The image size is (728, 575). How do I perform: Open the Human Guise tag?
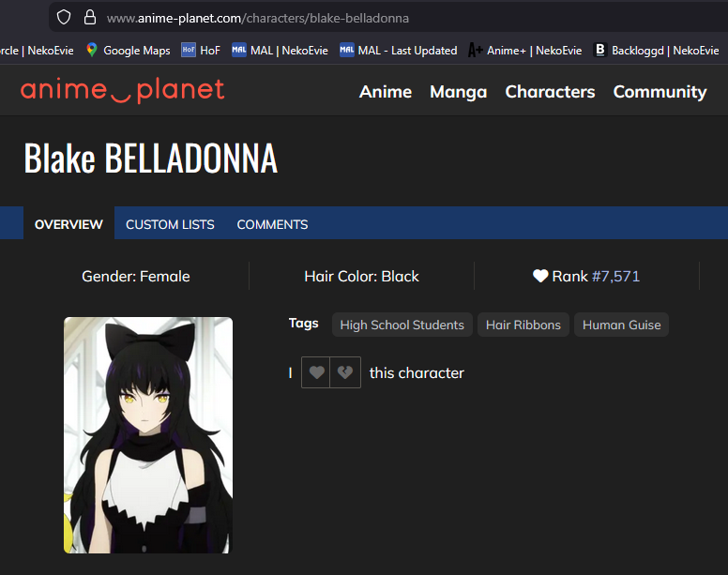(x=621, y=325)
